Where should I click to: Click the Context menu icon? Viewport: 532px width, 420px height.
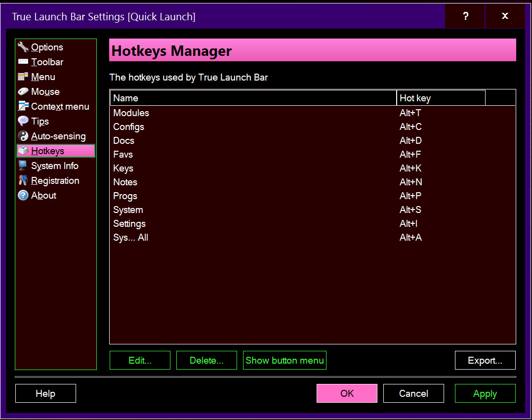coord(23,106)
